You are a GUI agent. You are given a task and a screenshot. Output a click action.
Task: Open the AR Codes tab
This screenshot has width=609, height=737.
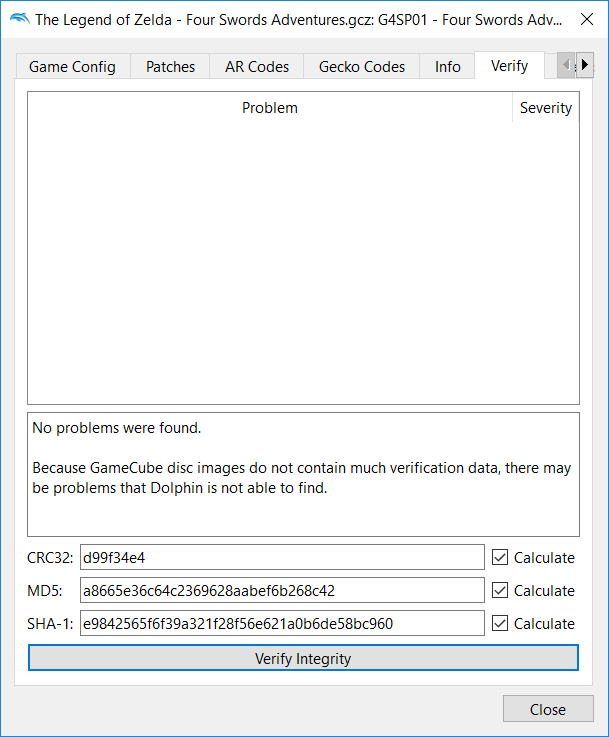(x=257, y=66)
